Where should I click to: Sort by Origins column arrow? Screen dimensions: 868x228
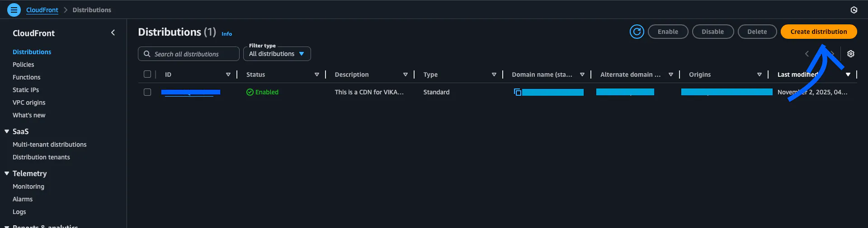point(759,74)
